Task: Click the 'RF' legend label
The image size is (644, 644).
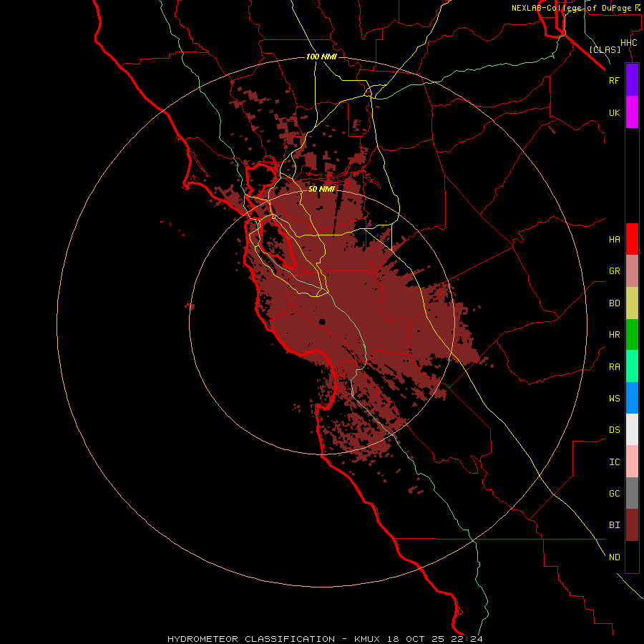Action: click(614, 80)
